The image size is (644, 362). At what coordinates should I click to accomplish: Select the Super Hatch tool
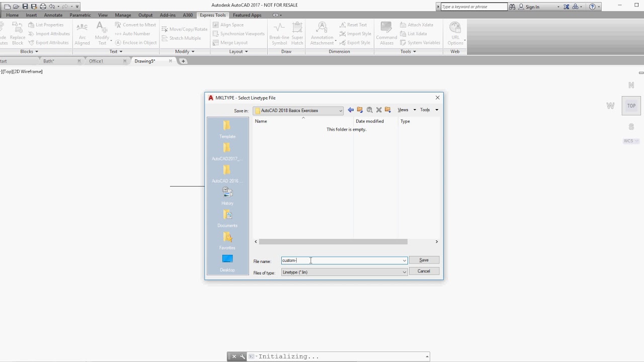click(297, 34)
